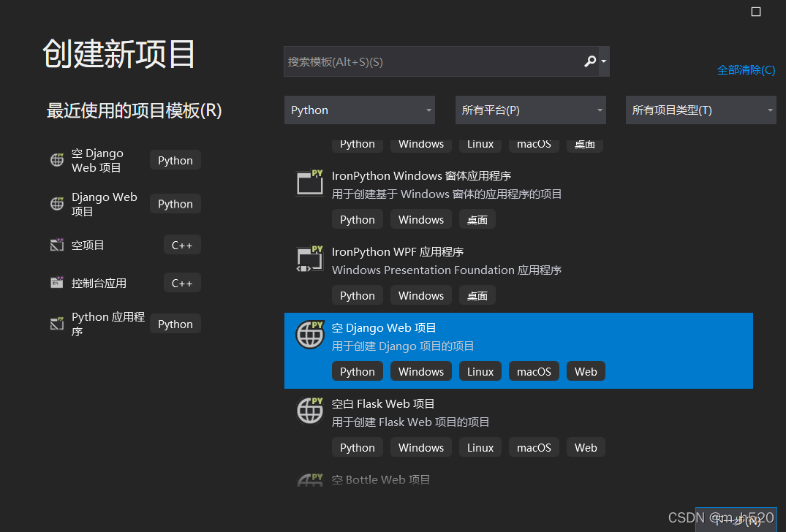Click the Web tag on the highlighted Django template

pos(585,370)
